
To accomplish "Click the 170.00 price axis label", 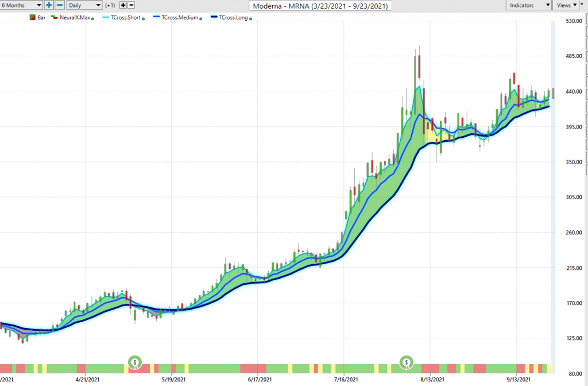I will click(x=574, y=303).
